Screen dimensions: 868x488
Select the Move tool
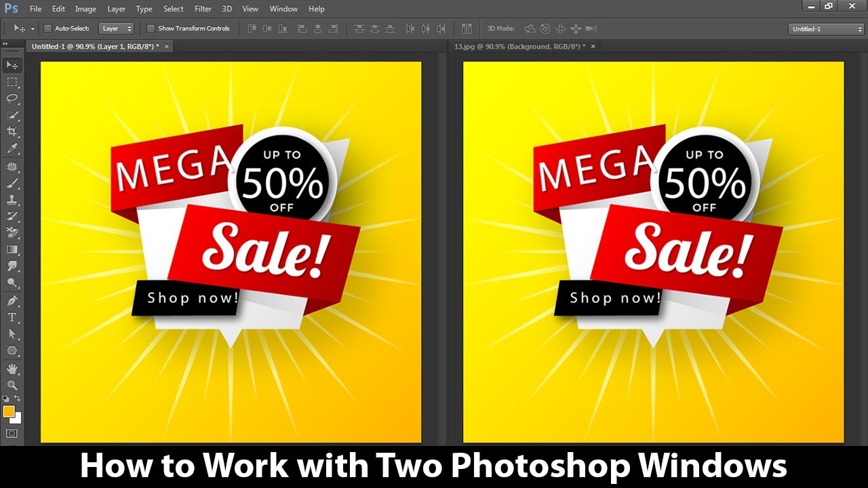pyautogui.click(x=12, y=65)
